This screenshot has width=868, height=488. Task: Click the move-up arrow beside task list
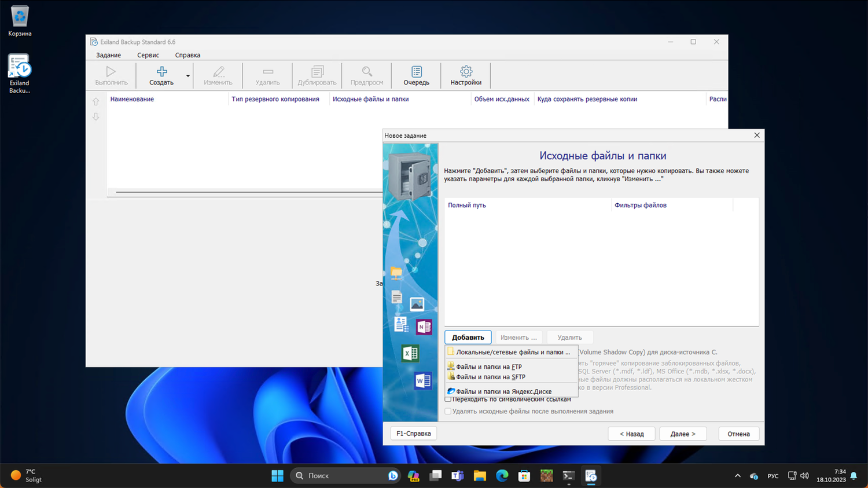[x=96, y=102]
